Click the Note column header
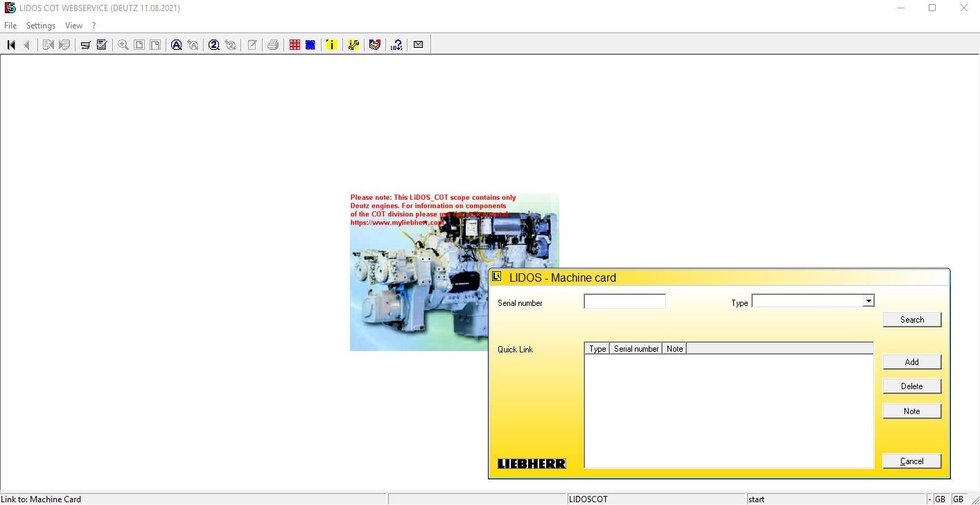This screenshot has height=505, width=980. point(674,349)
